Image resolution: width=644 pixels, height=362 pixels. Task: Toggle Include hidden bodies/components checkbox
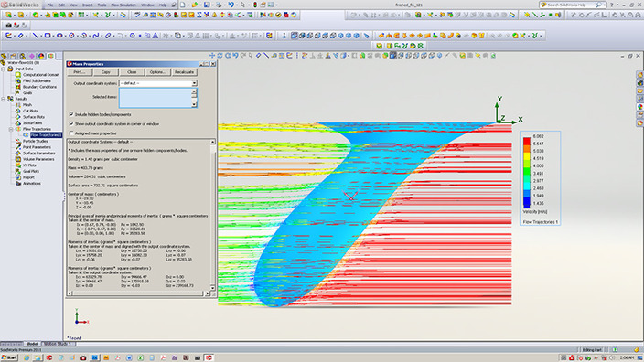coord(71,114)
